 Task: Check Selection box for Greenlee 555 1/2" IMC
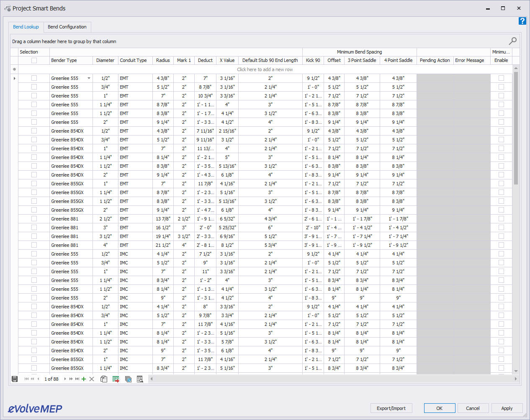34,254
